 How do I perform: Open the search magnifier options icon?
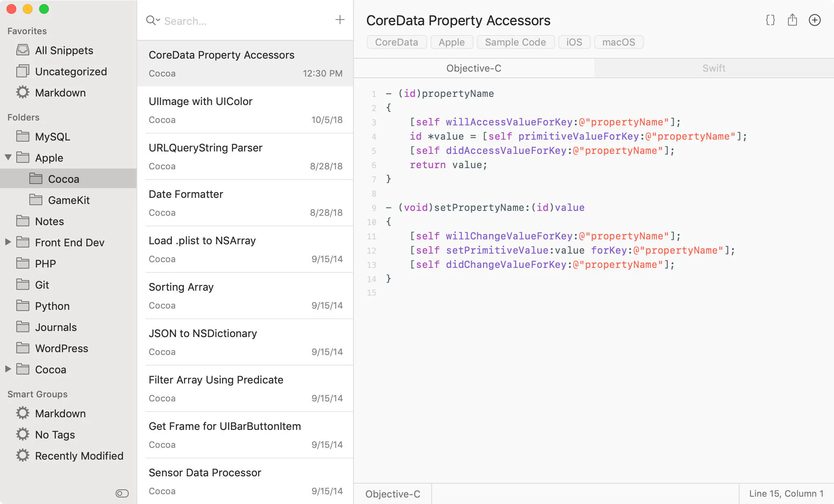(x=153, y=20)
